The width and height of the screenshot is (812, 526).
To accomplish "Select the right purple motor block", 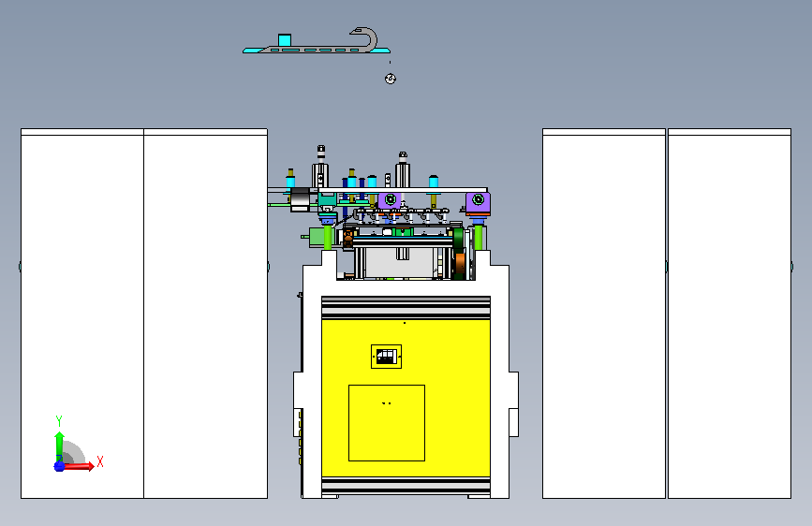I will pyautogui.click(x=478, y=202).
